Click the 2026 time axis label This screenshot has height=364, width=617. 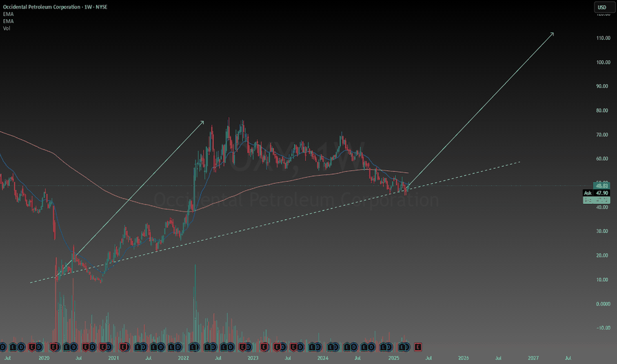[463, 358]
